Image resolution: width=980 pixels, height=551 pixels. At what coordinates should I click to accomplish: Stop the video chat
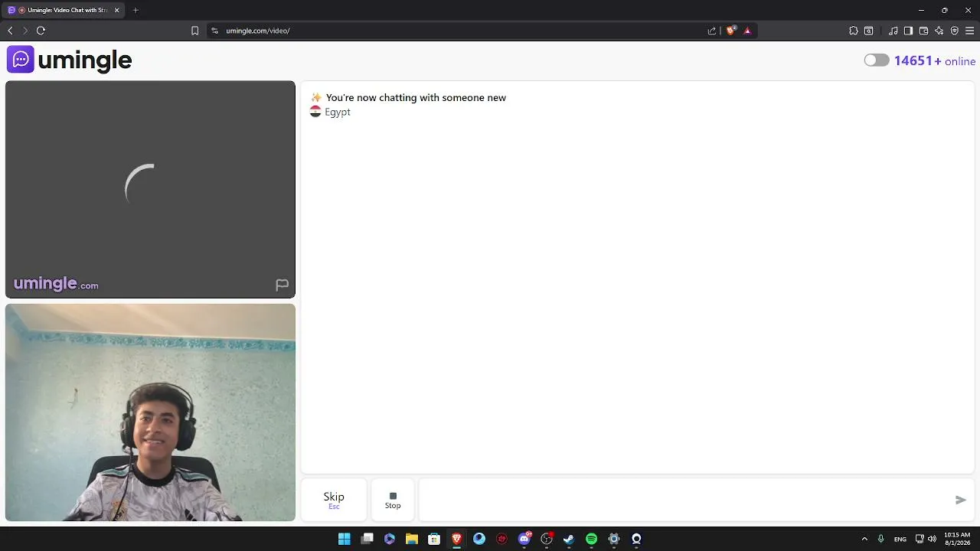tap(393, 500)
